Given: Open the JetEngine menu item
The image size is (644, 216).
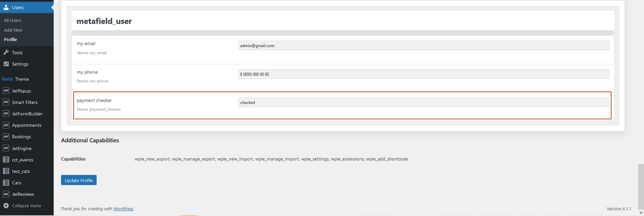Looking at the screenshot, I should 27,148.
